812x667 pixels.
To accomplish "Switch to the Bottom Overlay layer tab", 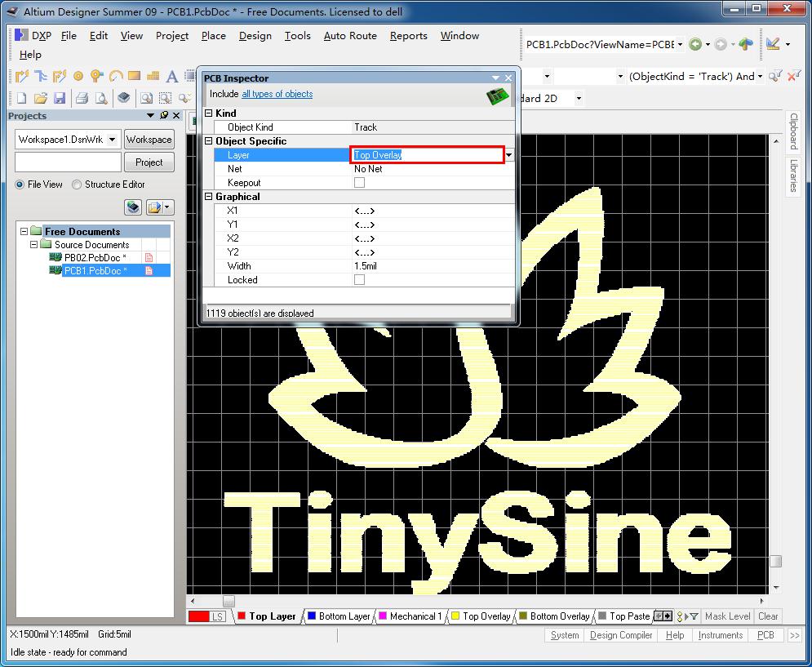I will (554, 616).
